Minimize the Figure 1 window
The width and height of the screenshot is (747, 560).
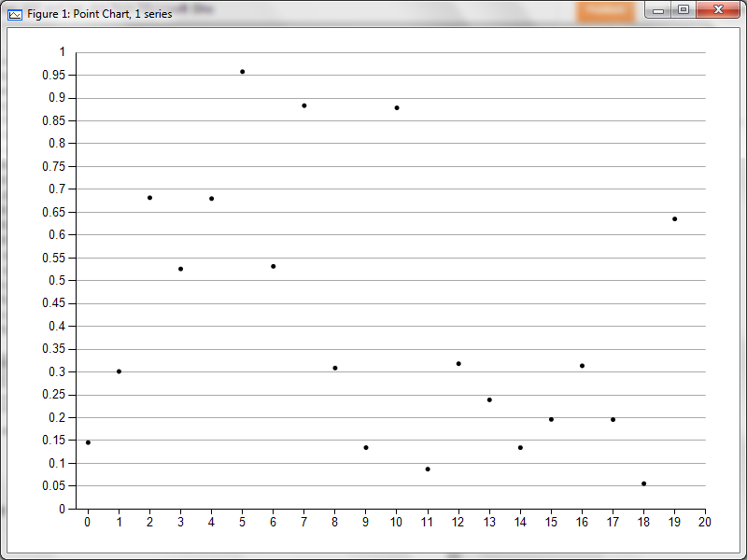click(658, 10)
